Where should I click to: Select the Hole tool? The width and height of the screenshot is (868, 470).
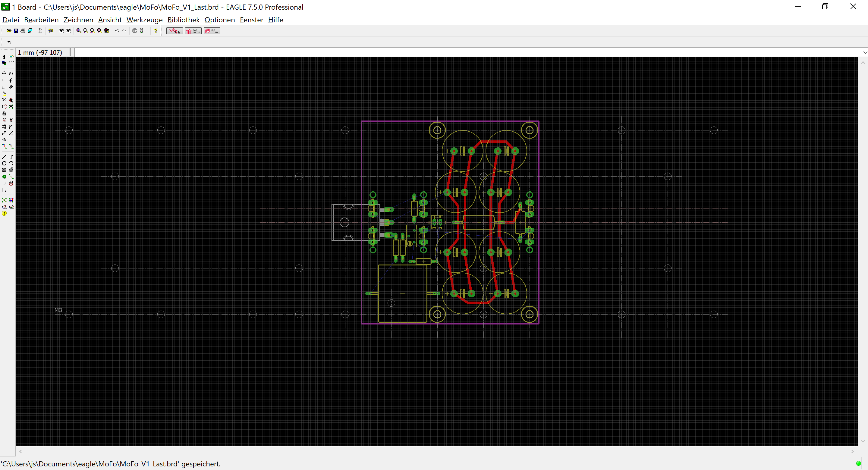[4, 183]
